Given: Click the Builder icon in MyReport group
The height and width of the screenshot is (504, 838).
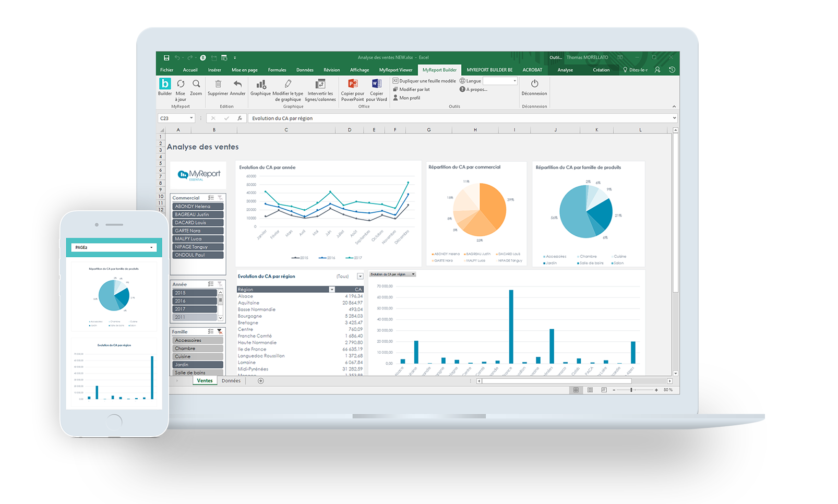Looking at the screenshot, I should pos(165,83).
